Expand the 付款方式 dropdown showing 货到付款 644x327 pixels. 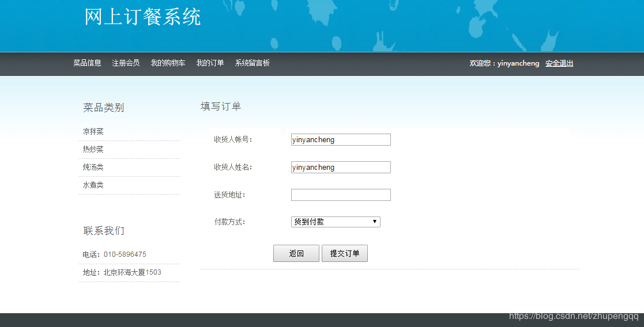[336, 222]
